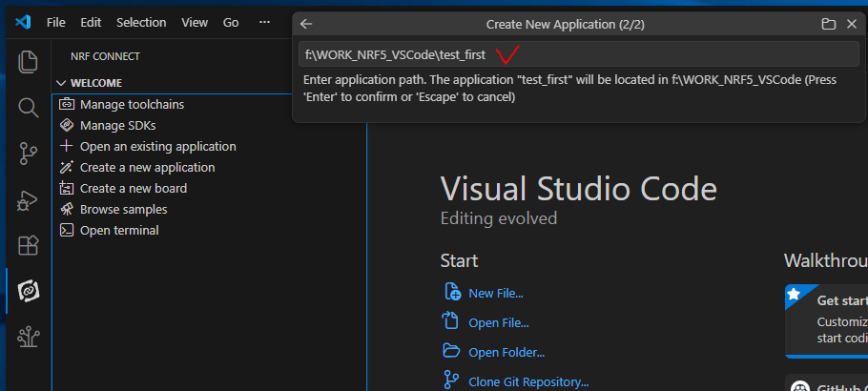868x391 pixels.
Task: Open the Search view in activity bar
Action: point(29,108)
